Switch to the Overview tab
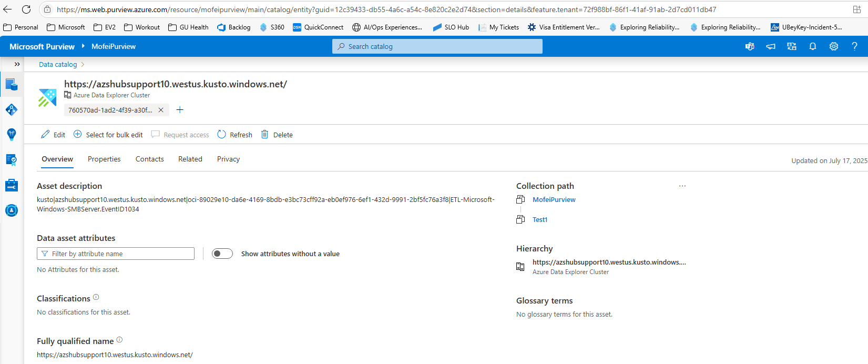 click(x=57, y=159)
